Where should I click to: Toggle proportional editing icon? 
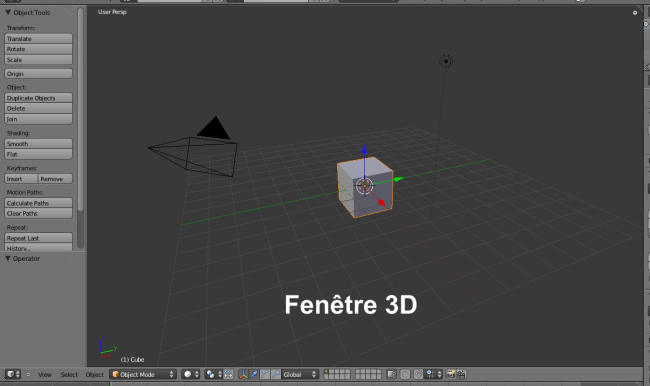click(x=405, y=374)
